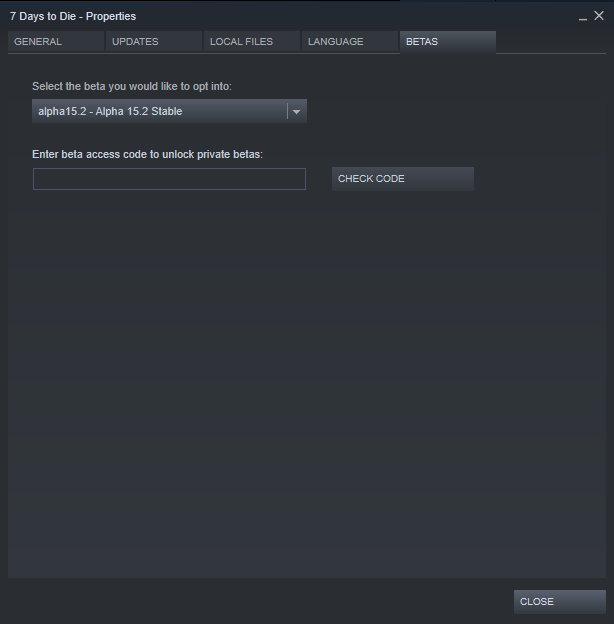Click the dropdown arrow beside Alpha 15.2 Stable
This screenshot has width=614, height=624.
296,111
